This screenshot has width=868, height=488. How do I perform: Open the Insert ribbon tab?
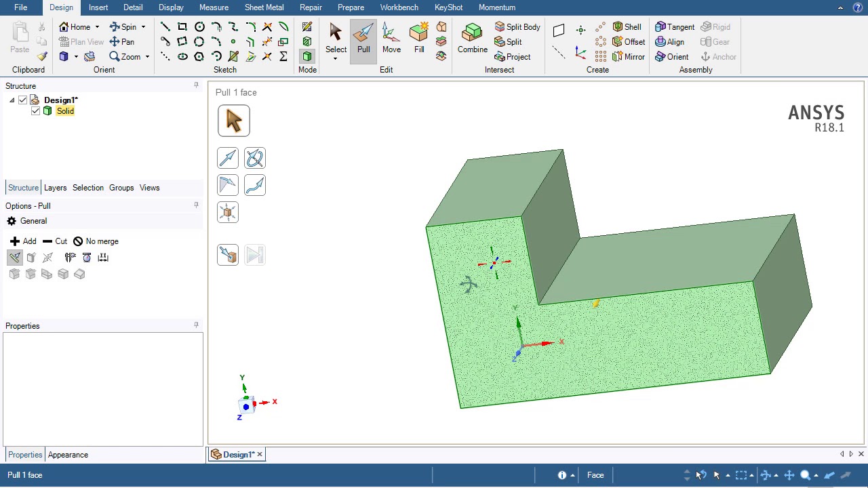98,7
